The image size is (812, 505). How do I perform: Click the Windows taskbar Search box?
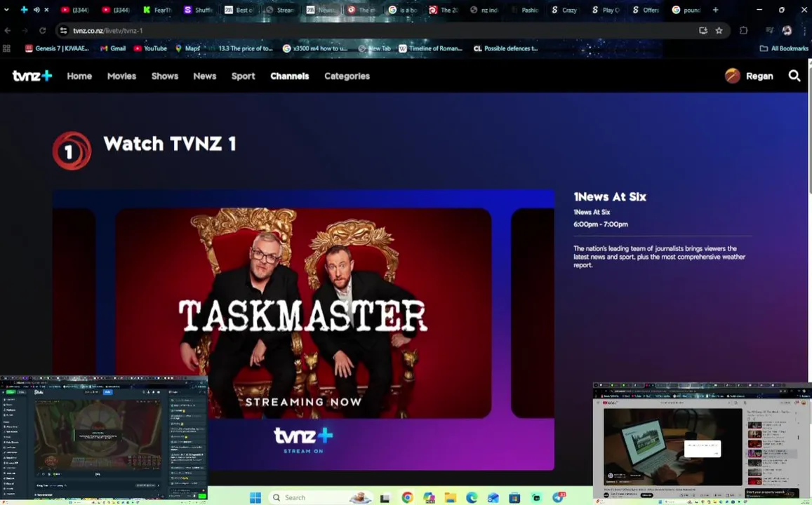pos(321,498)
